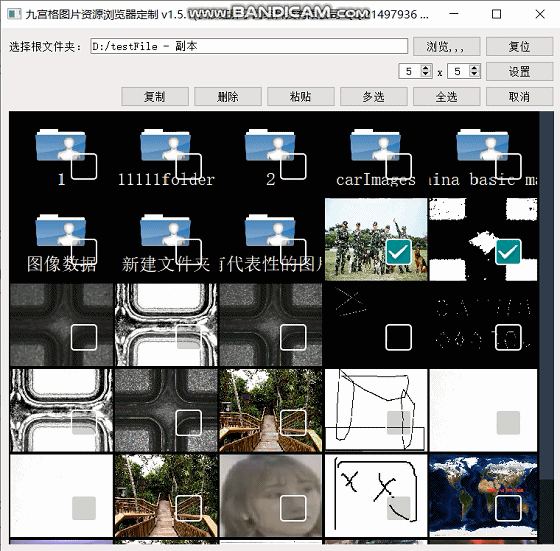Screen dimensions: 560x551
Task: Tick the checkbox on 图像数据 folder
Action: [84, 252]
